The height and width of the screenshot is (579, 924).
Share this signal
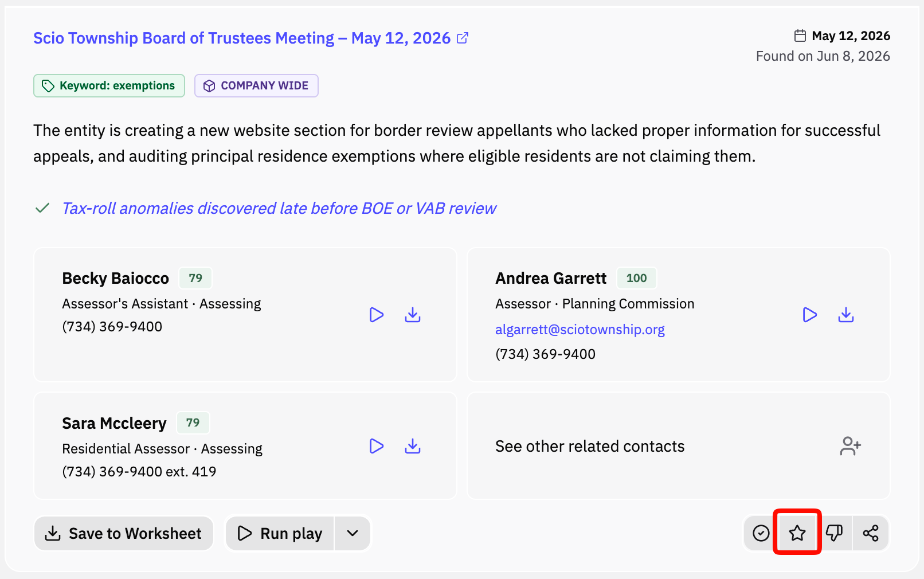point(871,533)
